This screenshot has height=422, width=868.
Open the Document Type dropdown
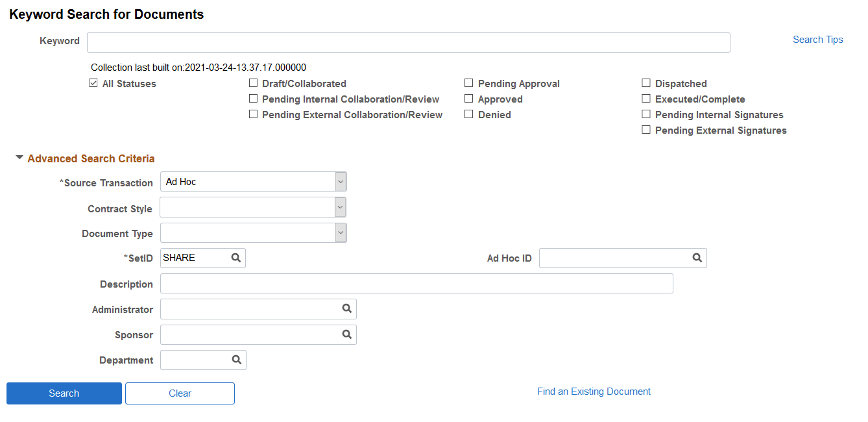point(340,232)
